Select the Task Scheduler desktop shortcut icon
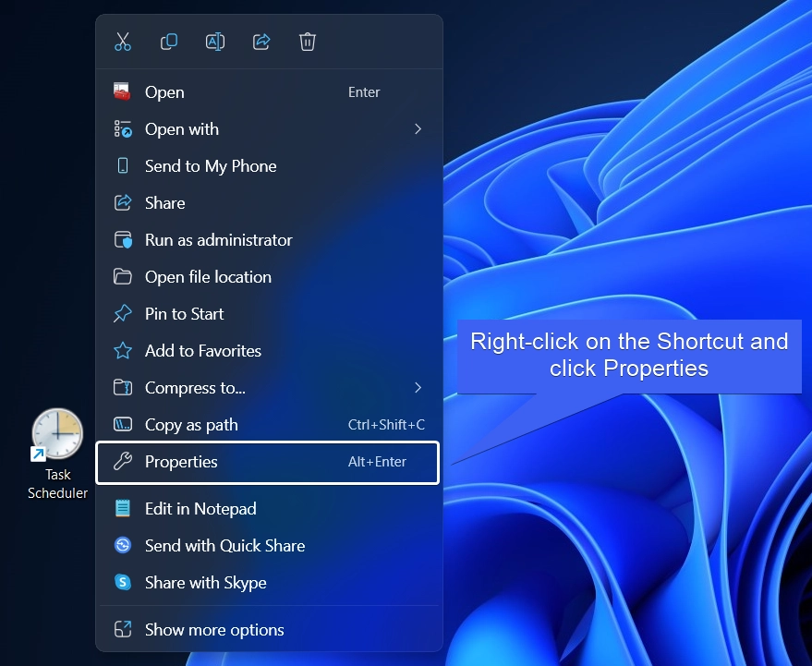 pyautogui.click(x=57, y=433)
